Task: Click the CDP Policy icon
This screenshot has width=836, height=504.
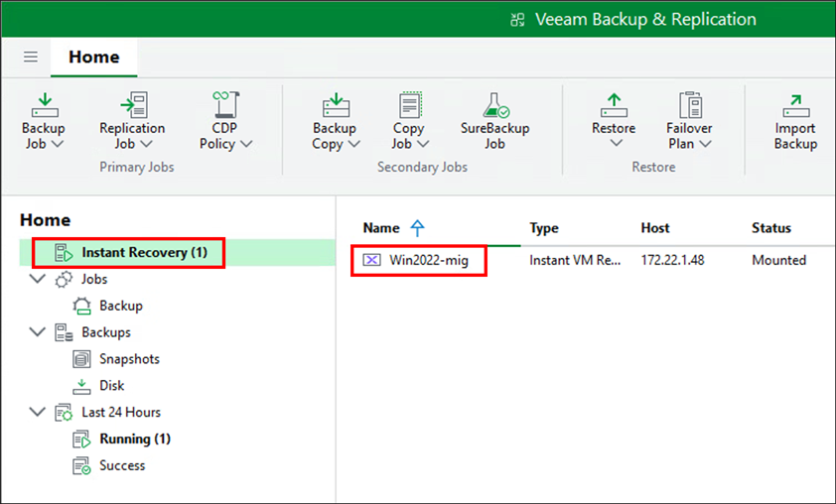Action: (x=226, y=105)
